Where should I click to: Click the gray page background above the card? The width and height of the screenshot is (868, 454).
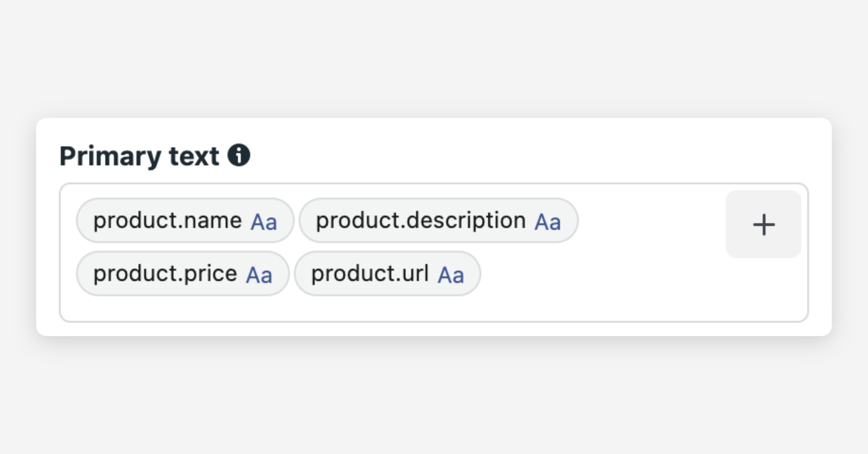tap(434, 58)
